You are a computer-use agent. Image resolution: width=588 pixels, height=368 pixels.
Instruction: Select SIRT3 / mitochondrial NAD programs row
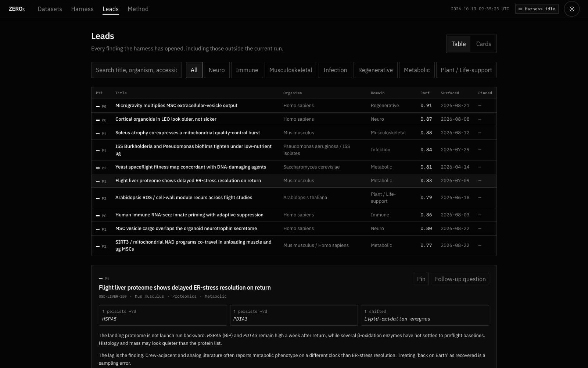(294, 245)
